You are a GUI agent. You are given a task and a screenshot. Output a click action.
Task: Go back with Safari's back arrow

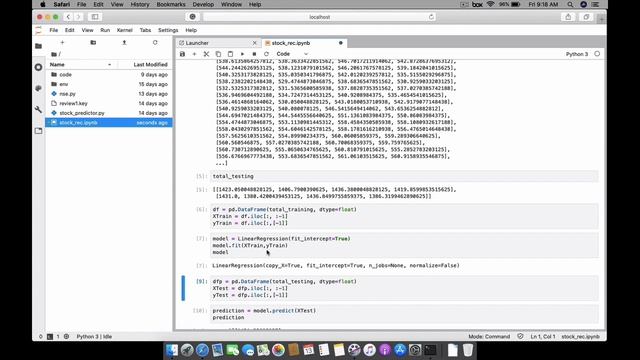68,17
